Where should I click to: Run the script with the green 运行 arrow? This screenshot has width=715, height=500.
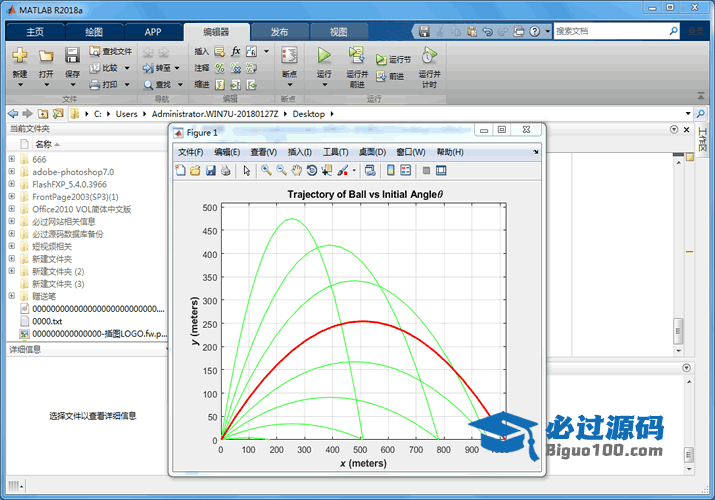(x=324, y=56)
